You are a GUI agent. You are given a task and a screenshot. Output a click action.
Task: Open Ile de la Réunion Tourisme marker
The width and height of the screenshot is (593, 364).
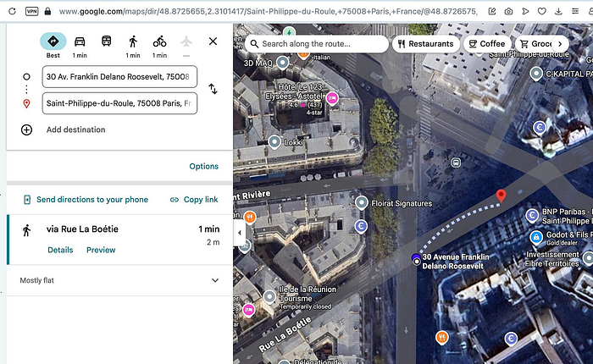click(269, 297)
